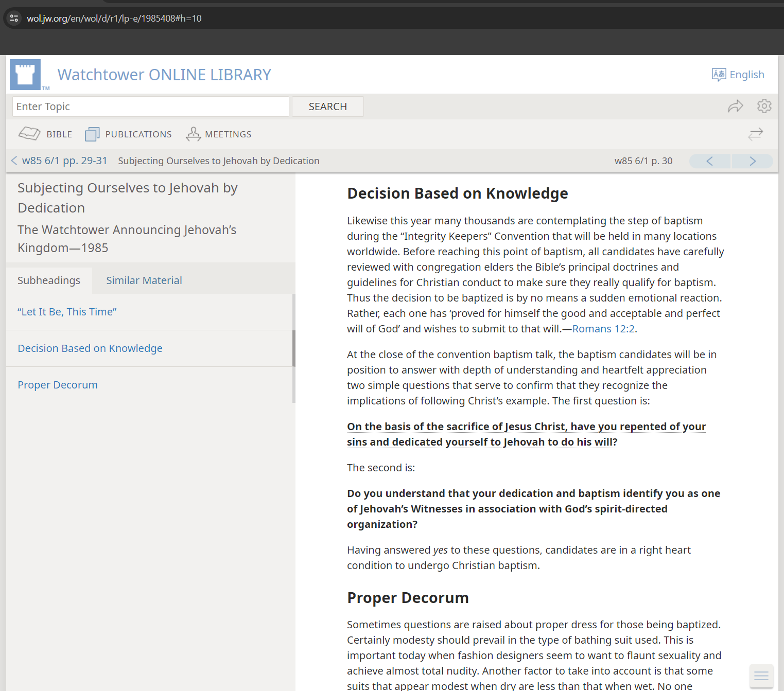The height and width of the screenshot is (691, 784).
Task: Go to the previous page arrow
Action: point(709,161)
